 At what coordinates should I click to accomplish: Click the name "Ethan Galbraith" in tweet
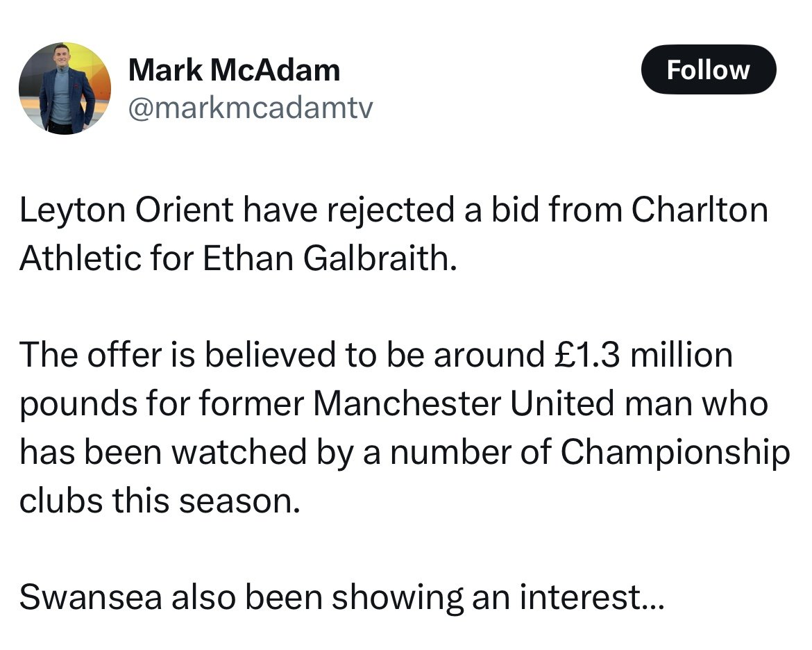click(330, 259)
